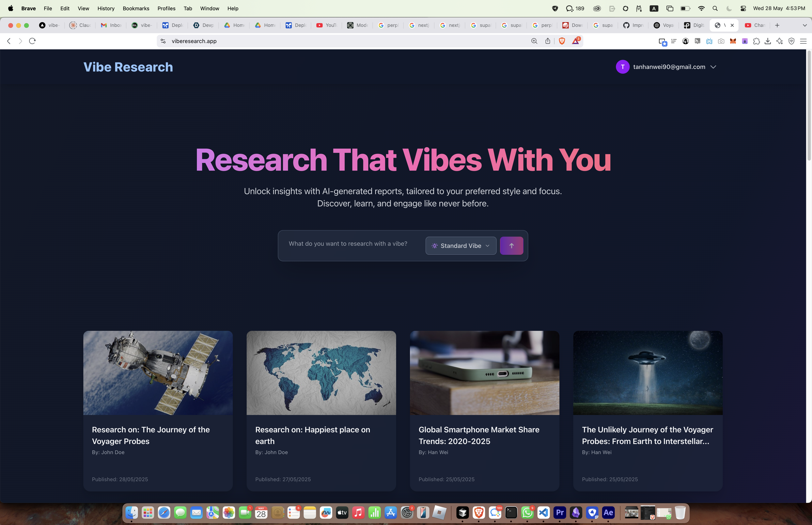Image resolution: width=812 pixels, height=525 pixels.
Task: Click the Extensions puzzle piece icon
Action: pyautogui.click(x=756, y=41)
